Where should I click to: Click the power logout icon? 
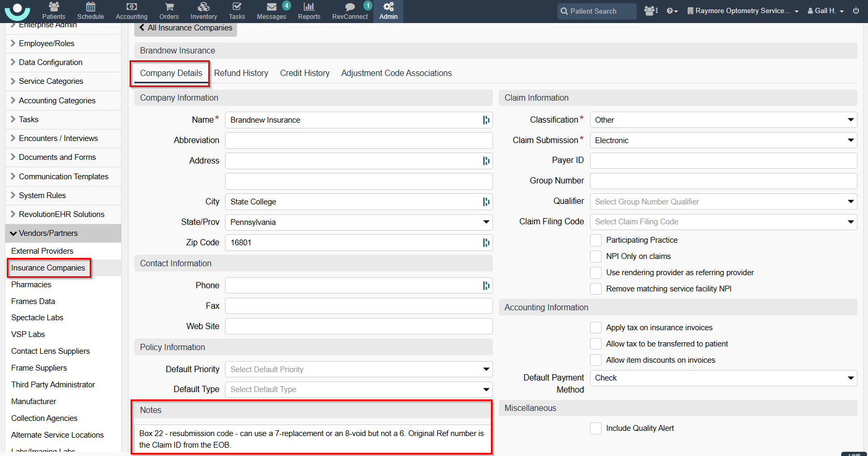point(856,10)
